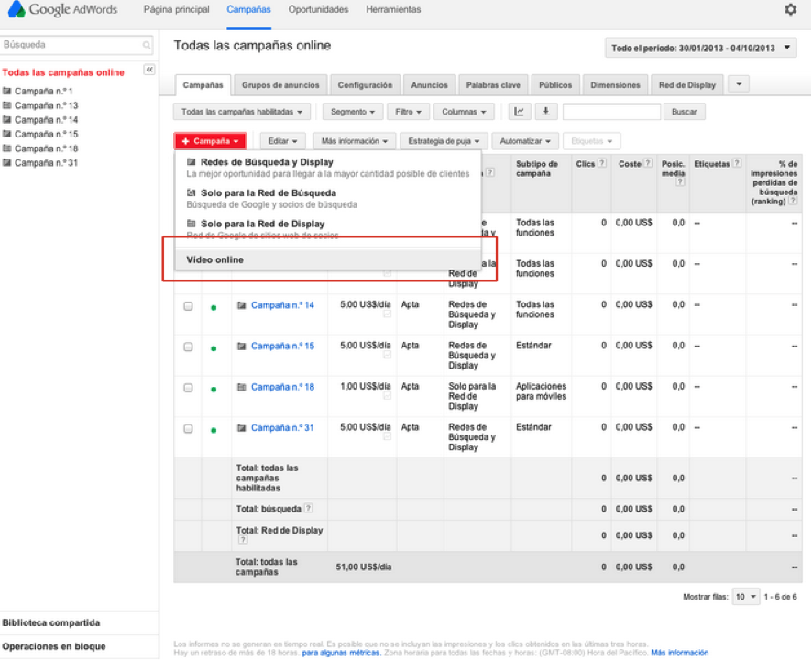Viewport: 812px width, 660px height.
Task: Expand the Segmento dropdown
Action: [354, 112]
